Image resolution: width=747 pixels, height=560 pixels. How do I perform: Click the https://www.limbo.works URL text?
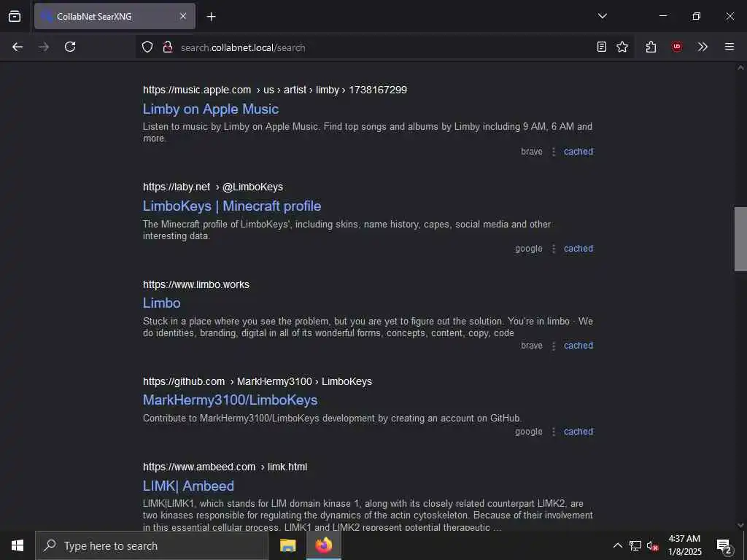(x=196, y=284)
